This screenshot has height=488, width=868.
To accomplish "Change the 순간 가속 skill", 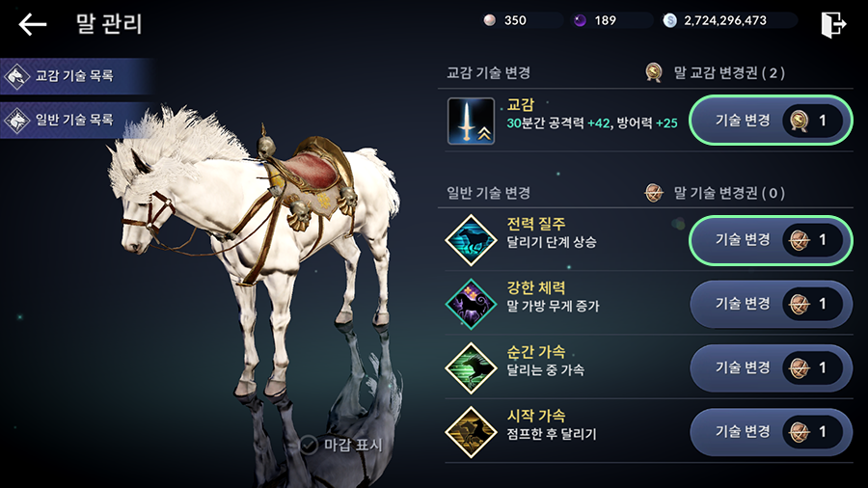I will tap(771, 368).
